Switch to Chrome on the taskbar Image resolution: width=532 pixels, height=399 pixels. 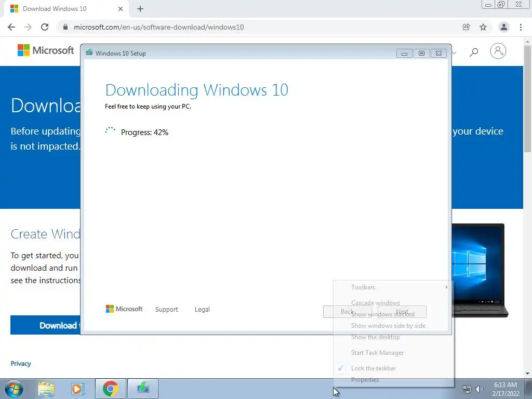111,389
